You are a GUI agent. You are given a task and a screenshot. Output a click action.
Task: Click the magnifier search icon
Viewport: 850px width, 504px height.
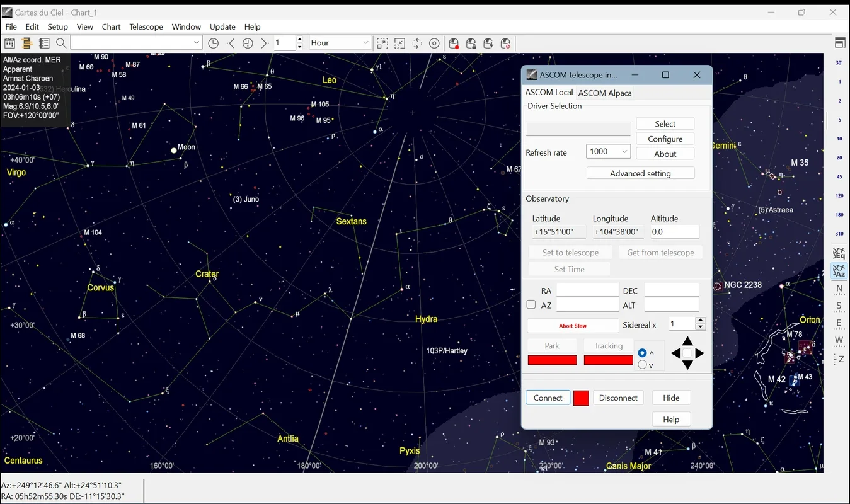61,43
